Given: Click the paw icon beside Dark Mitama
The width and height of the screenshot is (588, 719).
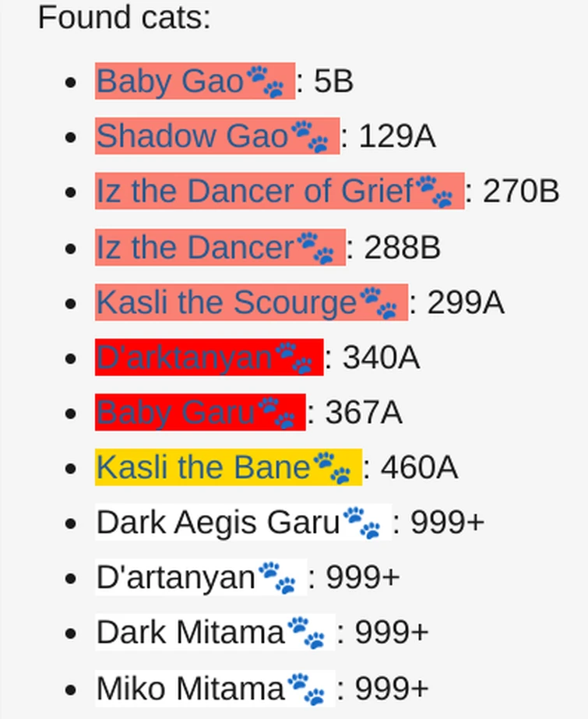Looking at the screenshot, I should [x=306, y=633].
